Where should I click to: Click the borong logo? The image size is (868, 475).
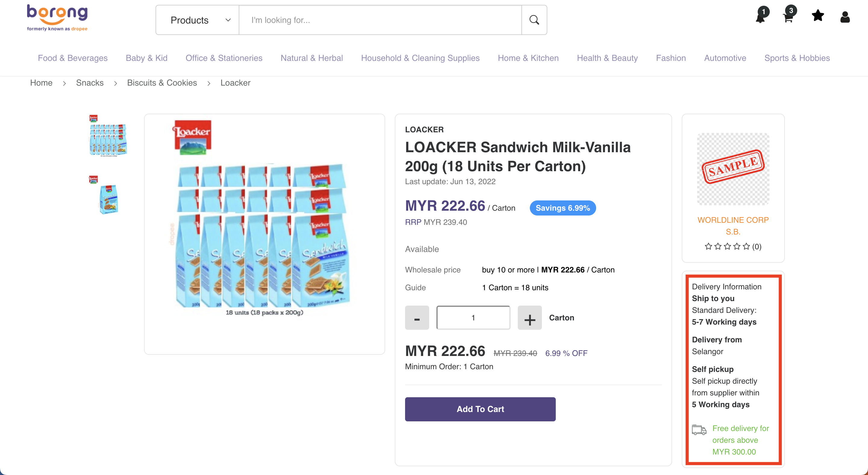pyautogui.click(x=57, y=17)
